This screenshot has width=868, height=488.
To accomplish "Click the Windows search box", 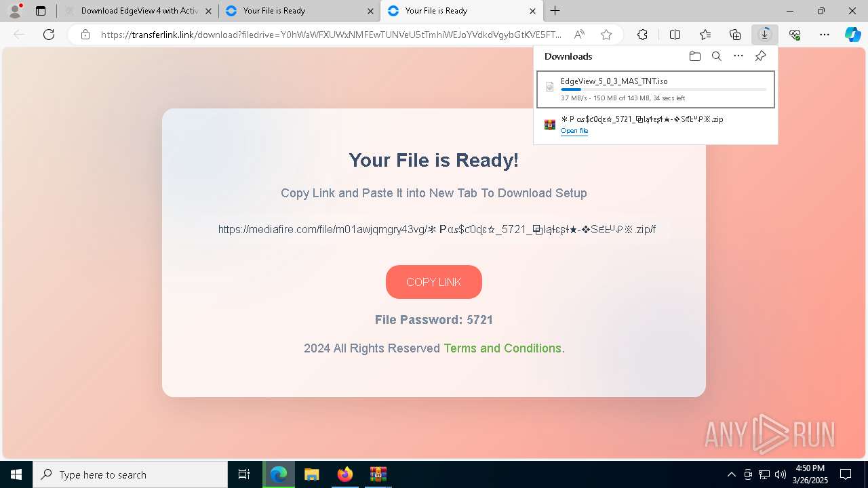I will [130, 474].
